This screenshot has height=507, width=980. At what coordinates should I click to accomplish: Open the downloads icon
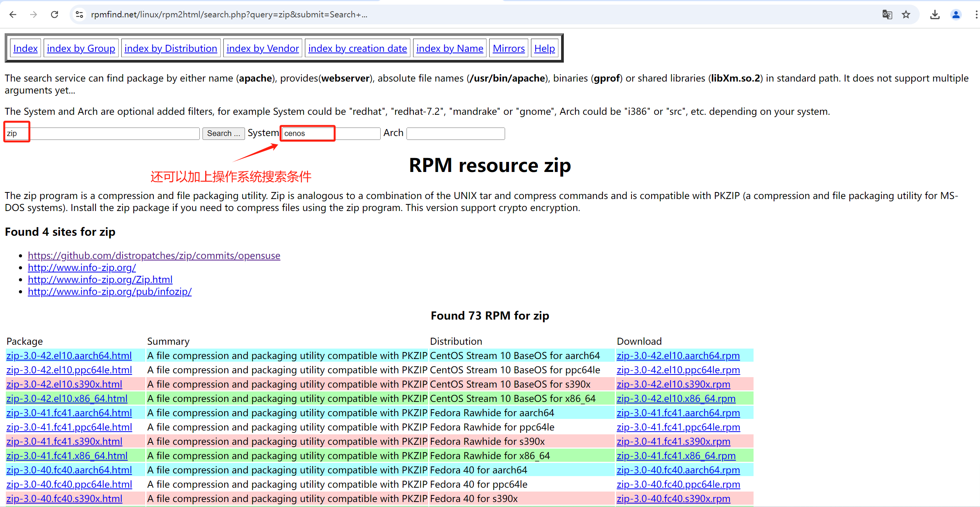tap(935, 15)
